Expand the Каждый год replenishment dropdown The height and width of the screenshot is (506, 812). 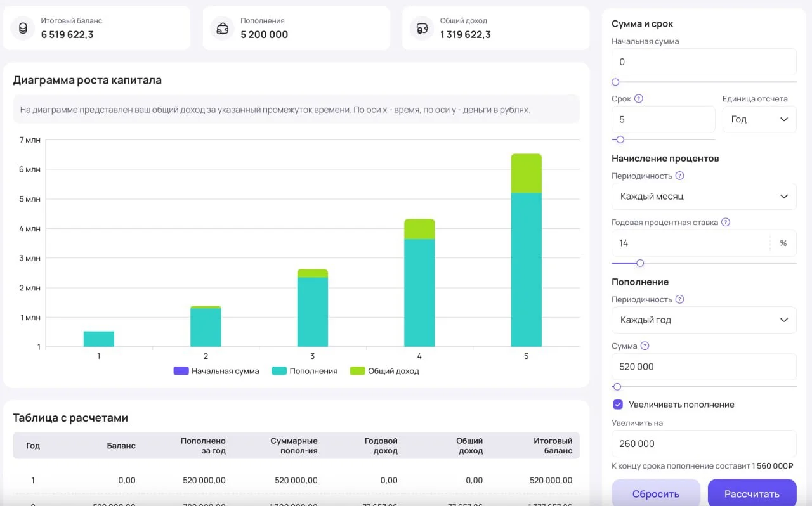704,320
